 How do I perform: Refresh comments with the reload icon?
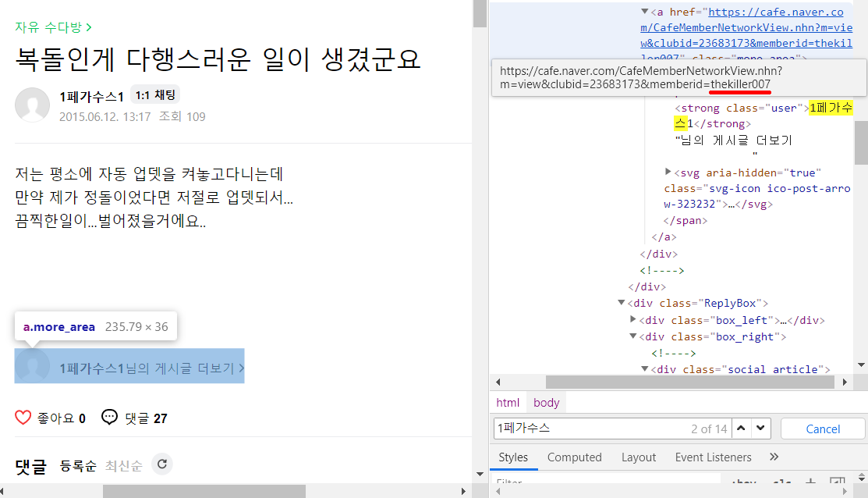click(x=162, y=464)
